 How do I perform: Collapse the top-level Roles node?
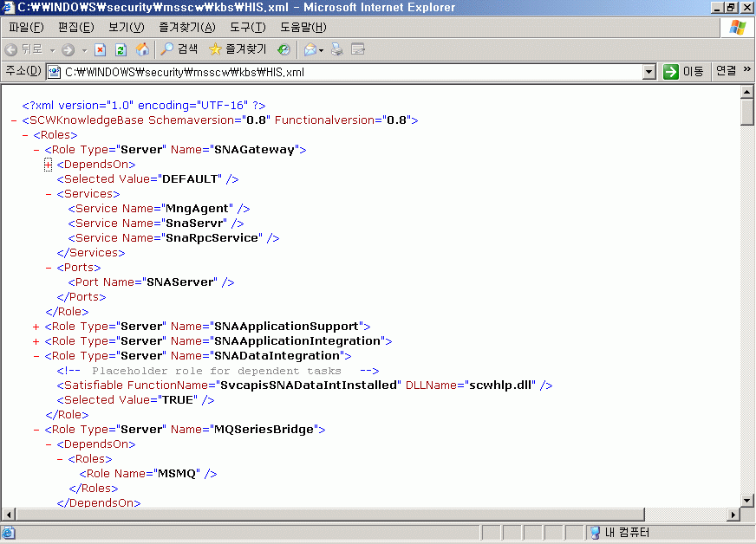click(x=25, y=135)
